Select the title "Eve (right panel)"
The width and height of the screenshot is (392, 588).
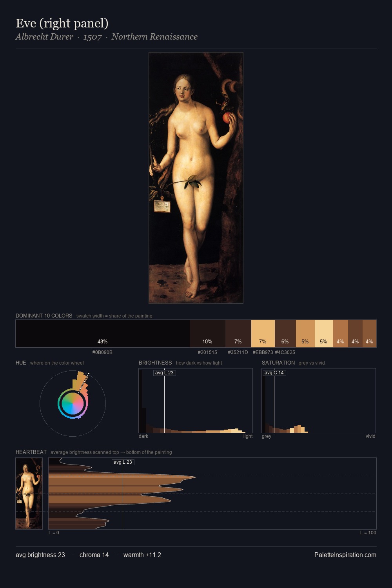coord(62,24)
